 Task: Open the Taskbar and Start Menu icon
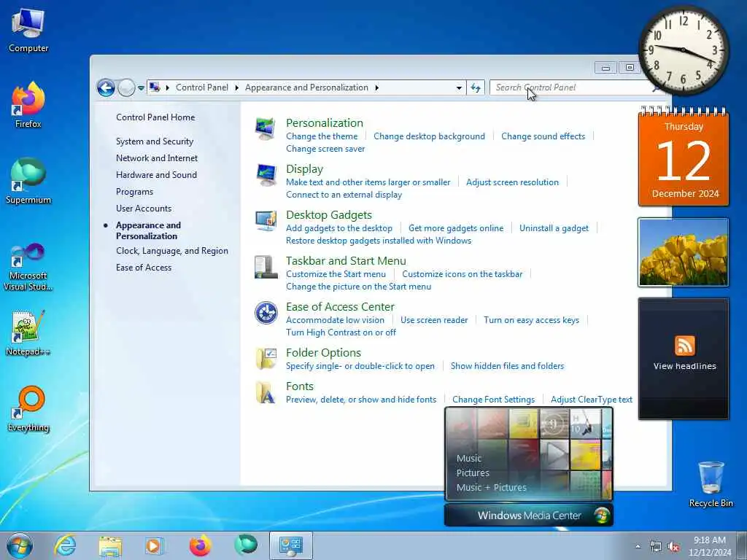pos(266,267)
